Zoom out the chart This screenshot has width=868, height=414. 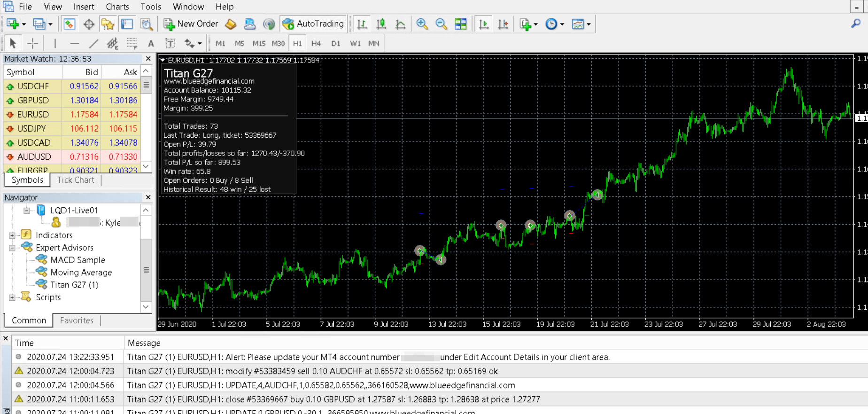tap(441, 24)
